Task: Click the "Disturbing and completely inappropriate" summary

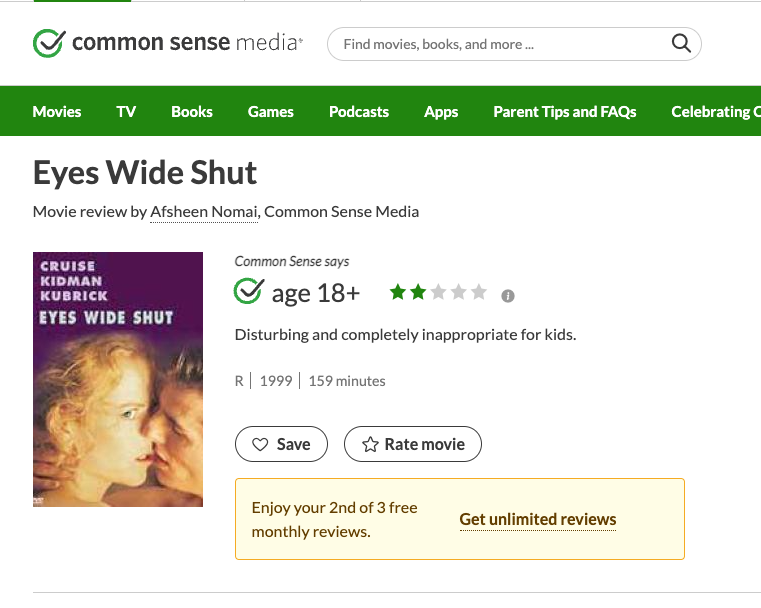Action: pos(405,335)
